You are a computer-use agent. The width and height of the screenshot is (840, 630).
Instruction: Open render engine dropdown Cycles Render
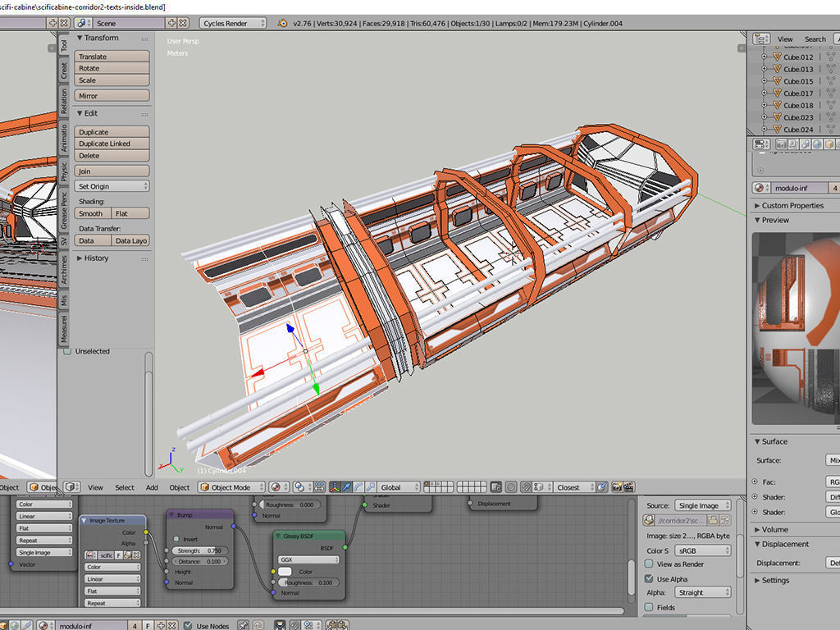[x=232, y=23]
